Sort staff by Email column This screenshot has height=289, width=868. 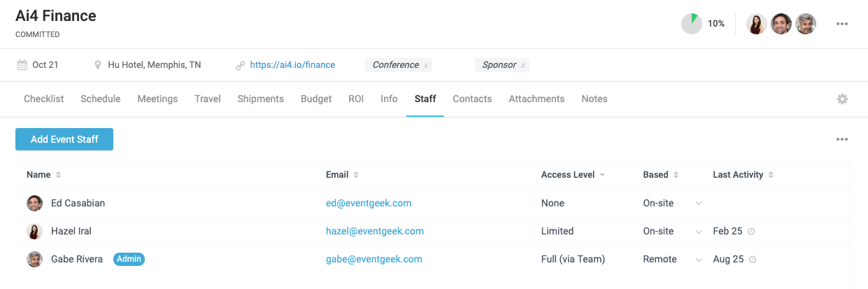pos(343,175)
